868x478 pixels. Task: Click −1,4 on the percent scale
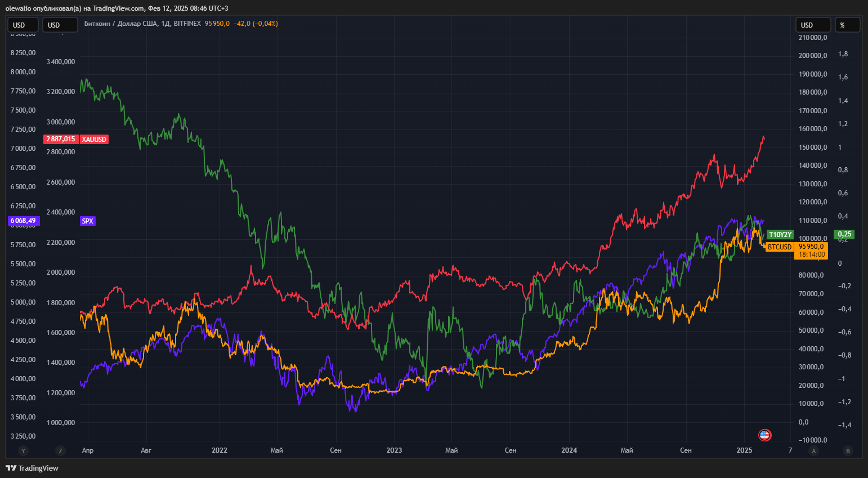tap(844, 425)
